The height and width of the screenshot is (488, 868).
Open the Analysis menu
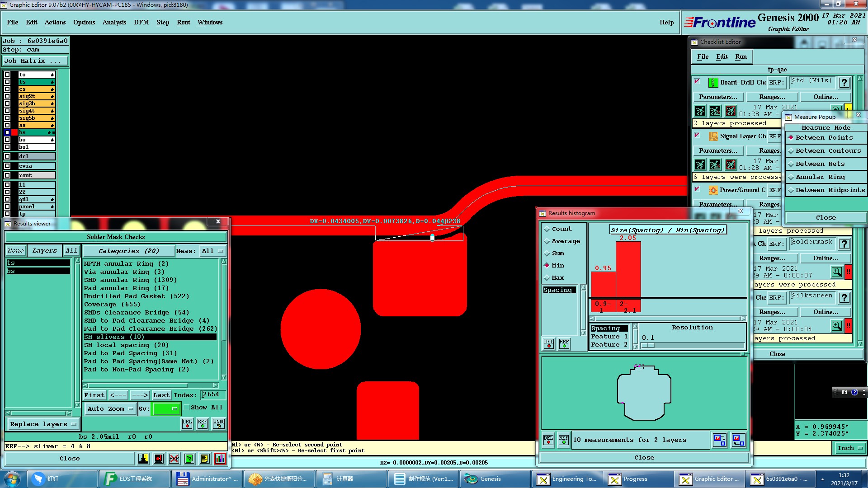tap(114, 23)
